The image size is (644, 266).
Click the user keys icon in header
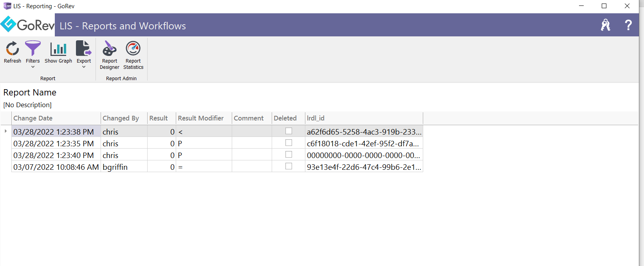click(605, 25)
